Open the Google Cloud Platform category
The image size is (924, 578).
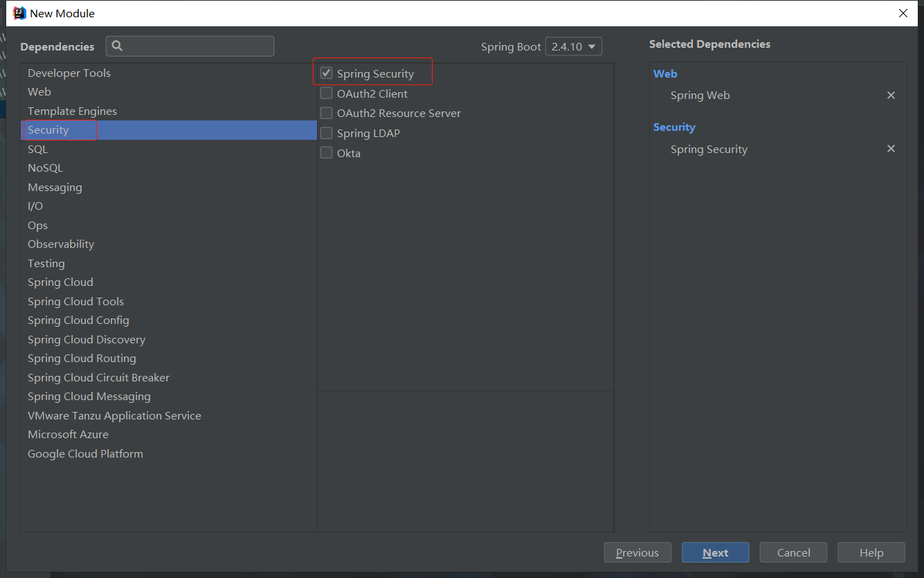pyautogui.click(x=169, y=453)
